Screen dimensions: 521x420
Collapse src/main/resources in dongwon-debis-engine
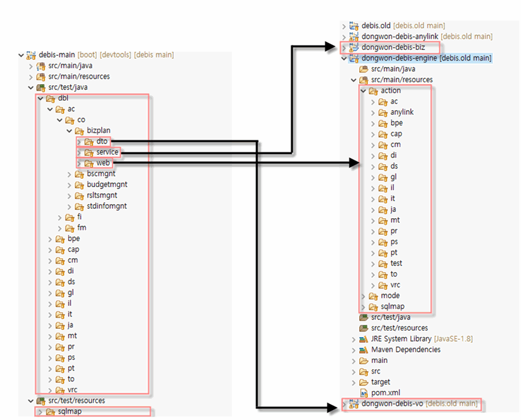pos(354,80)
